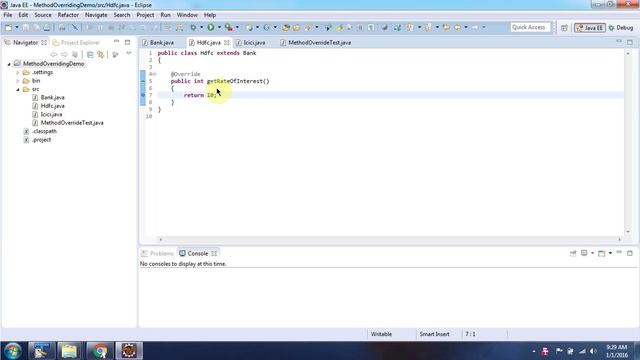Screen dimensions: 640x360
Task: Open File Explorer from the taskbar
Action: point(69,351)
